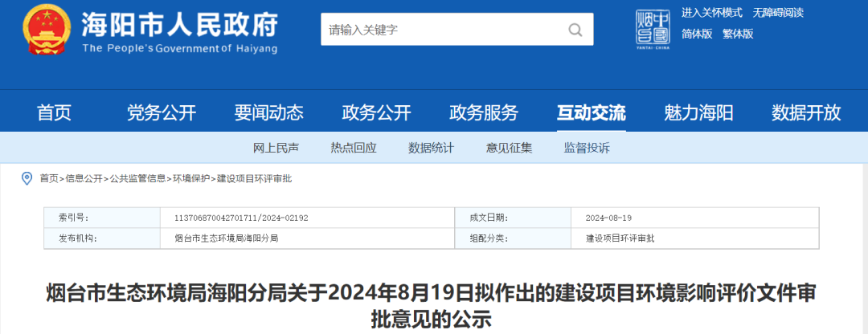The image size is (868, 334).
Task: Open the 党务公开 navigation menu
Action: coord(162,112)
